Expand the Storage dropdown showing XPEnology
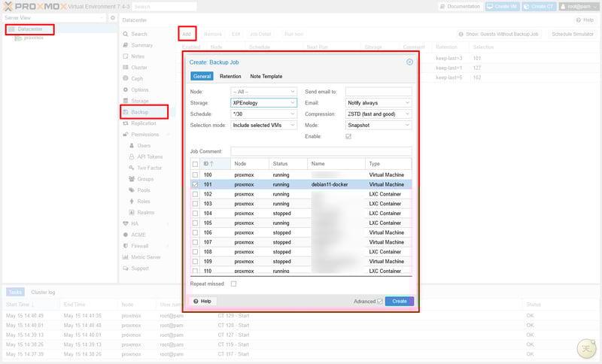This screenshot has width=602, height=364. coord(293,102)
